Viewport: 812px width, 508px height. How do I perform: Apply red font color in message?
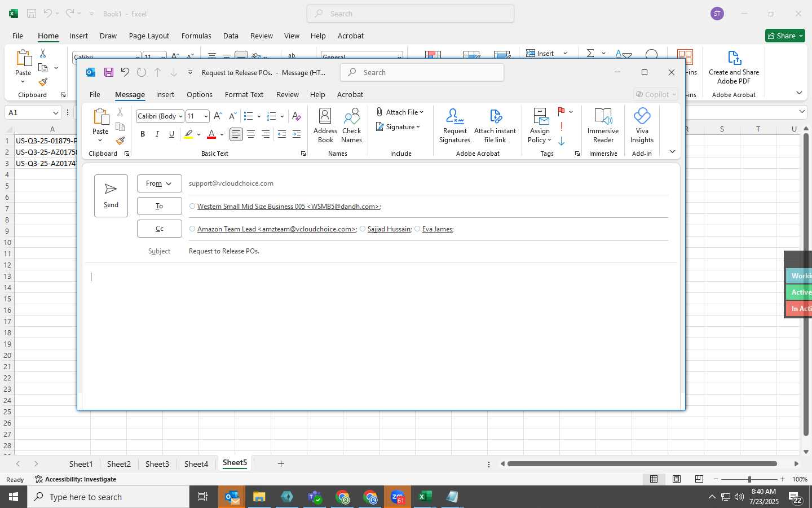point(211,134)
